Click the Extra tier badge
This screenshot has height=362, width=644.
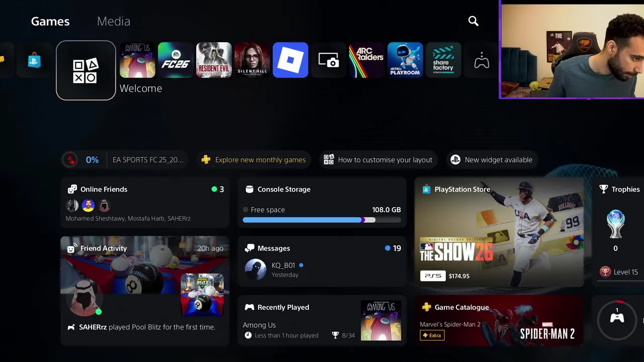[432, 335]
